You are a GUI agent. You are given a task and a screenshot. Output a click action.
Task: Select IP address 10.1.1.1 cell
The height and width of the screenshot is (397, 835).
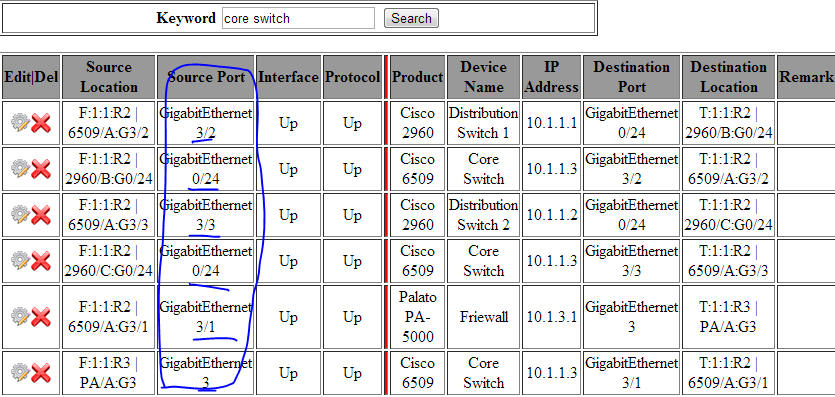551,123
